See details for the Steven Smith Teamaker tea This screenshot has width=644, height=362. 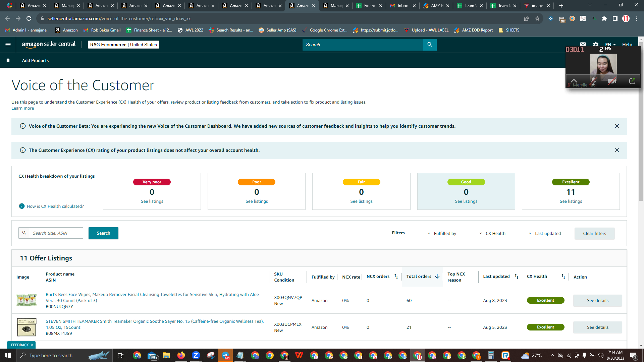click(597, 327)
